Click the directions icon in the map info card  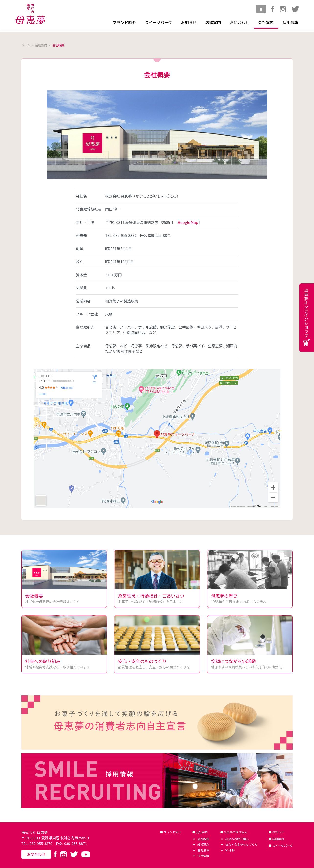[x=95, y=377]
